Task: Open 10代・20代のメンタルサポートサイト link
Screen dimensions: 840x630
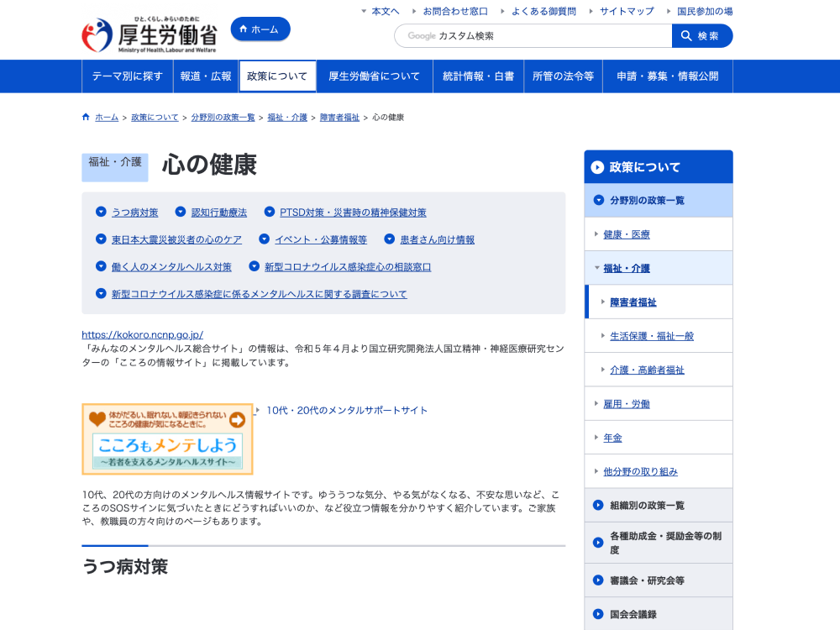Action: pyautogui.click(x=346, y=411)
